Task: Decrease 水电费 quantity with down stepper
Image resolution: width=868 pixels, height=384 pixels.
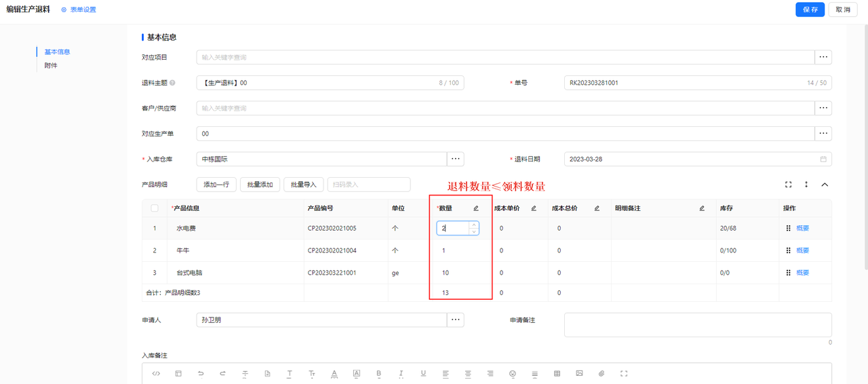Action: coord(474,231)
